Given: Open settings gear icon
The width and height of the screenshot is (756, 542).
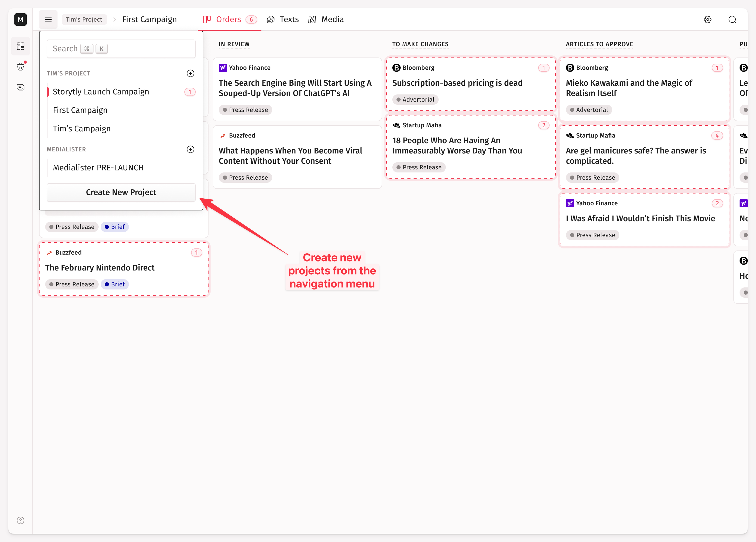Looking at the screenshot, I should tap(707, 19).
